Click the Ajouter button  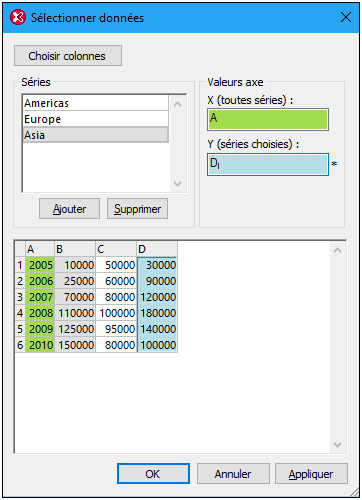[69, 209]
